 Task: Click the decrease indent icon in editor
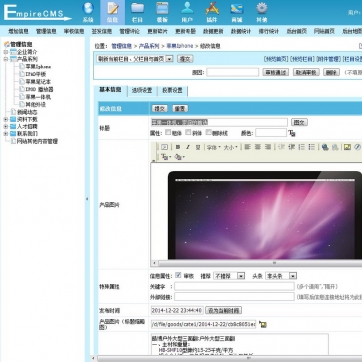(281, 147)
